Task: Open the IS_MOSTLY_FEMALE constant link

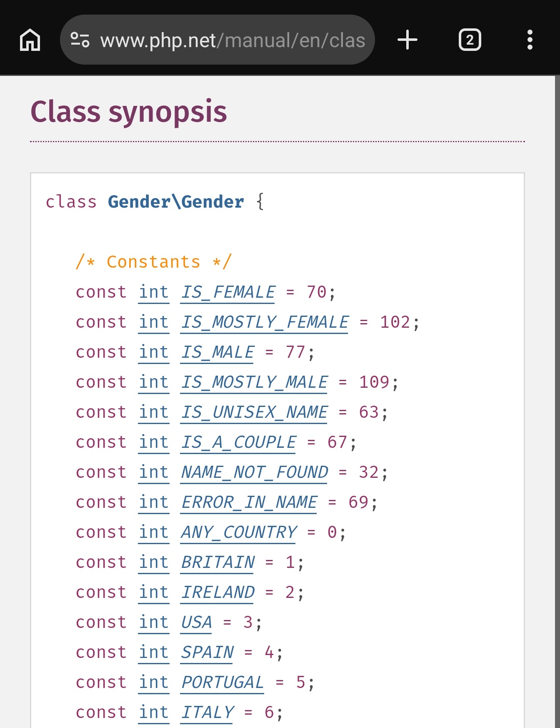Action: [x=264, y=322]
